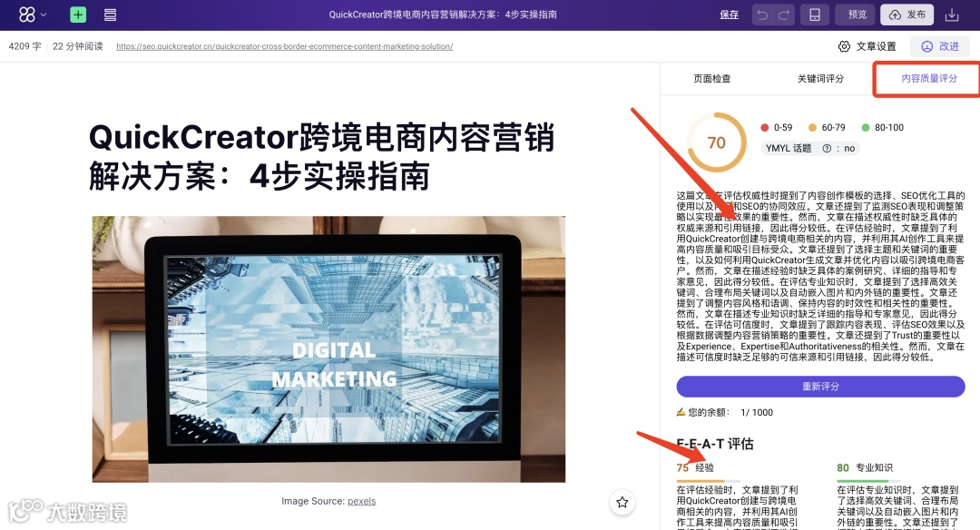980x530 pixels.
Task: Select the mobile preview device icon
Action: (x=815, y=15)
